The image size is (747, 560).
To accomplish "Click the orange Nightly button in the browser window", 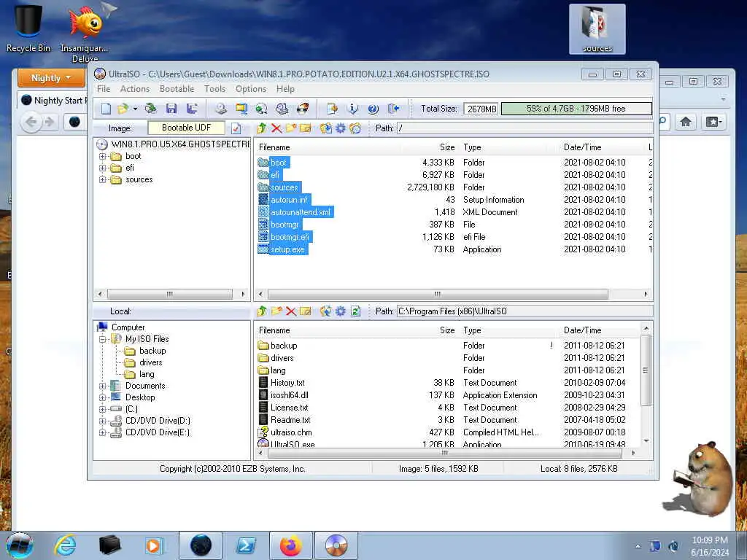I will pos(52,77).
